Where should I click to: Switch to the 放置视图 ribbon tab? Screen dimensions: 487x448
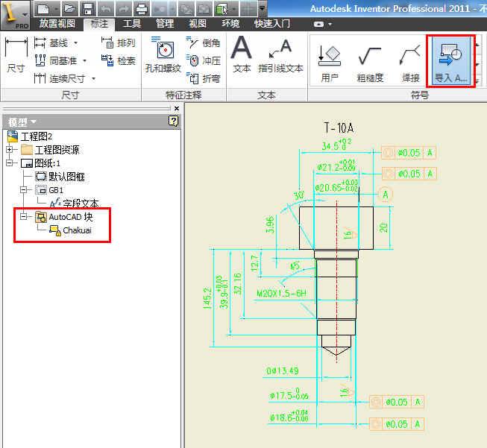[58, 23]
